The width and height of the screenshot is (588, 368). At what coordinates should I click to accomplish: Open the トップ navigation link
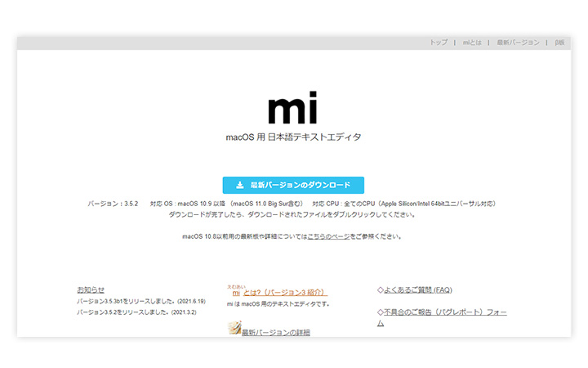click(x=439, y=43)
